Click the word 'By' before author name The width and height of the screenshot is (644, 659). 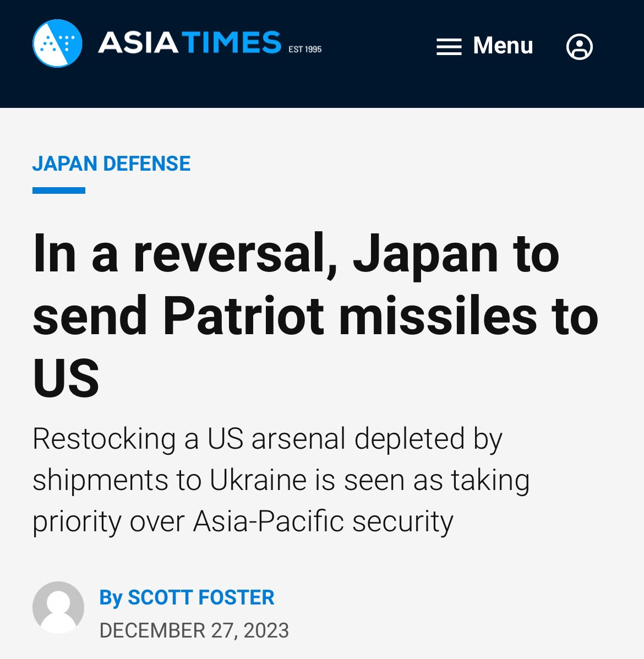click(111, 597)
